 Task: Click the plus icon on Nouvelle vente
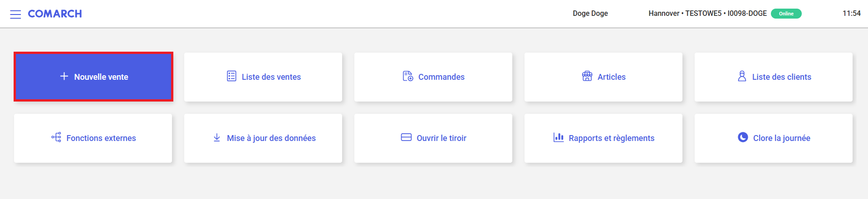point(64,76)
